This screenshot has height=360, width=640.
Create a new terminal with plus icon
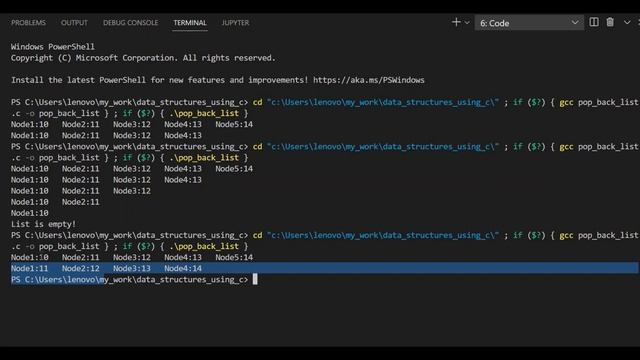456,22
